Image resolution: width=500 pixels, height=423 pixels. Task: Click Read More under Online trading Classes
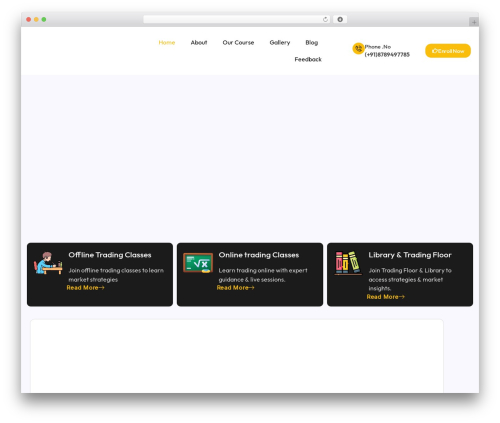pos(235,288)
